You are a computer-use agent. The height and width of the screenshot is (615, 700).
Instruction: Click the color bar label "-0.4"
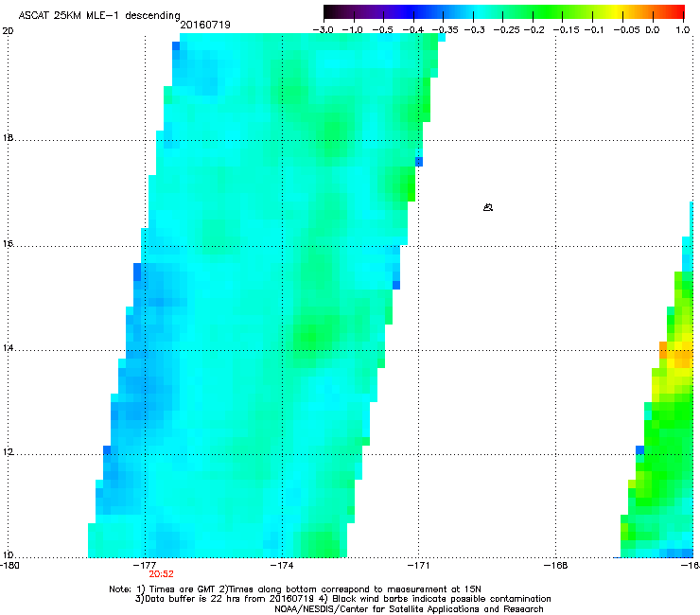point(413,30)
